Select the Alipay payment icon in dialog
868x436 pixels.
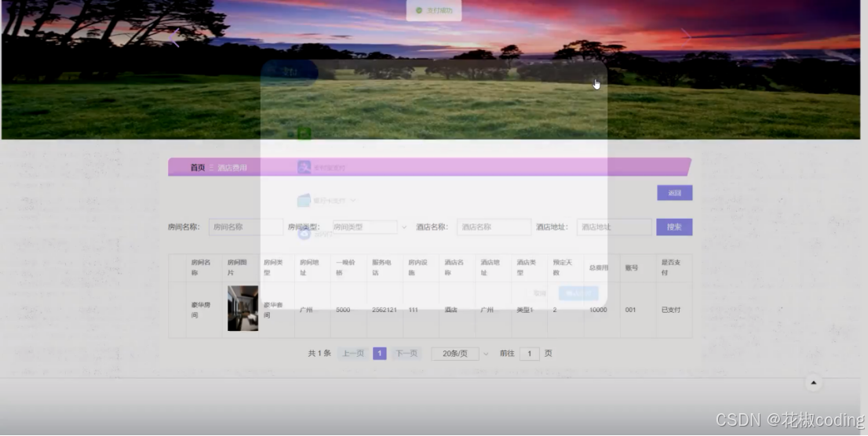[x=304, y=167]
